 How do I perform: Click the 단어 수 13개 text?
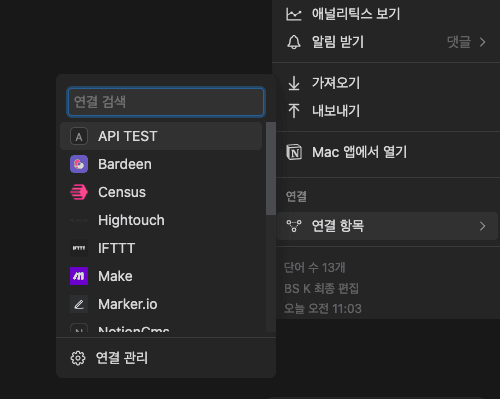tap(314, 268)
